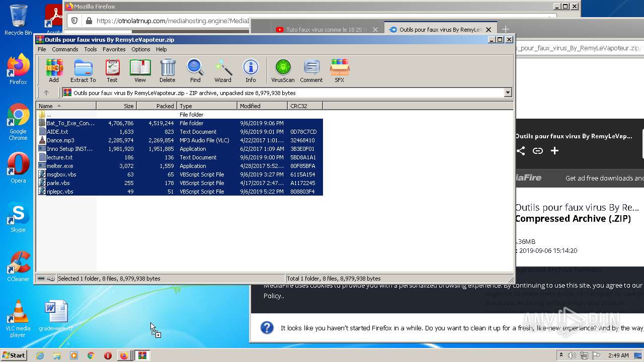Close the 'Tuto faux virus' Firefox tab
Viewport: 644px width, 362px height.
pos(375,30)
